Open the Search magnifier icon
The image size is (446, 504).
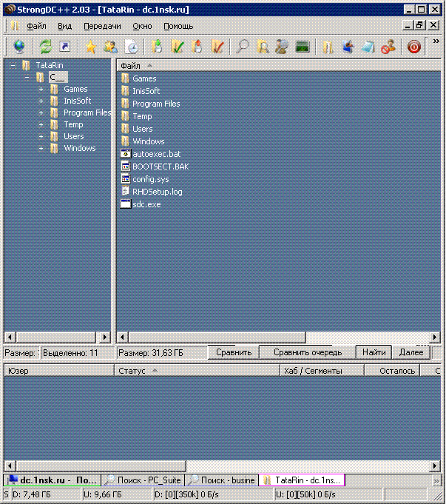point(243,47)
